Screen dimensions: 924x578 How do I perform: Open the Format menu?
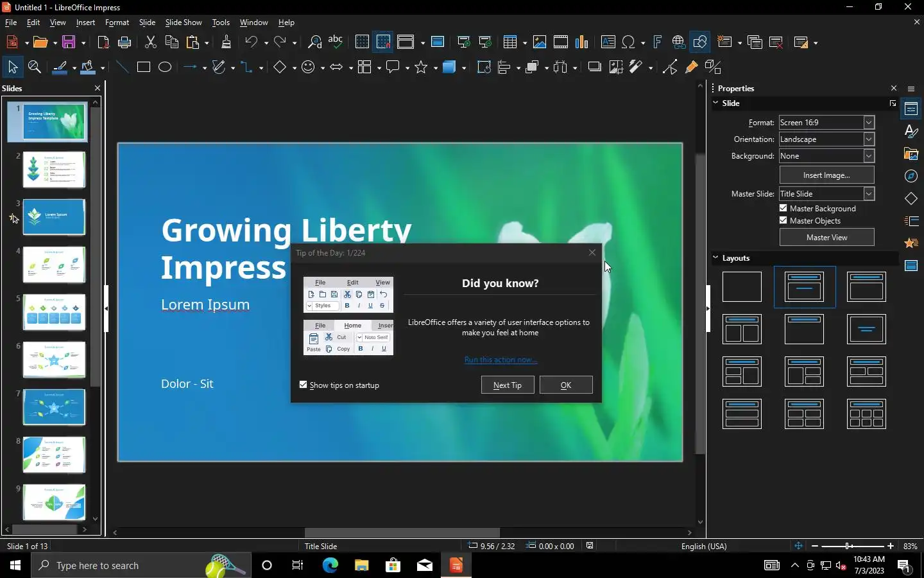[x=117, y=22]
